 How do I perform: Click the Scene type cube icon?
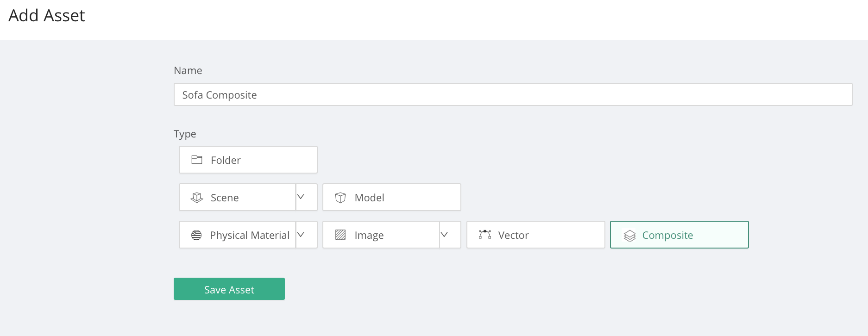click(x=197, y=198)
